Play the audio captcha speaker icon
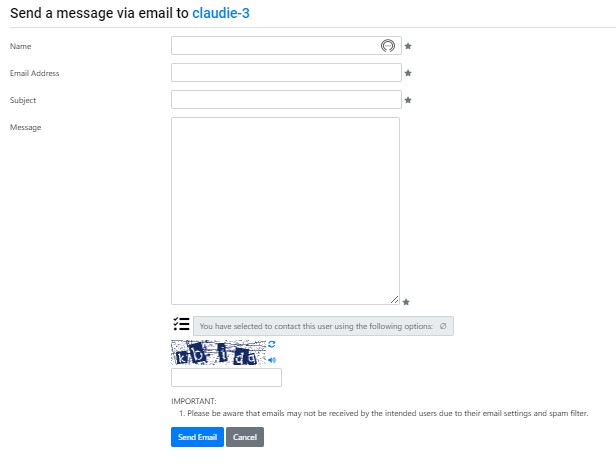This screenshot has width=616, height=467. (x=272, y=360)
